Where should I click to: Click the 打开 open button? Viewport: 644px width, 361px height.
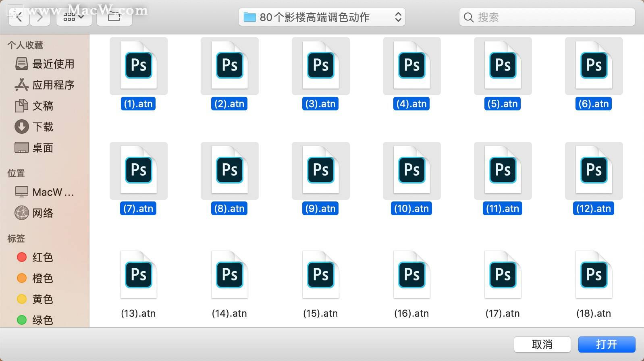(607, 344)
